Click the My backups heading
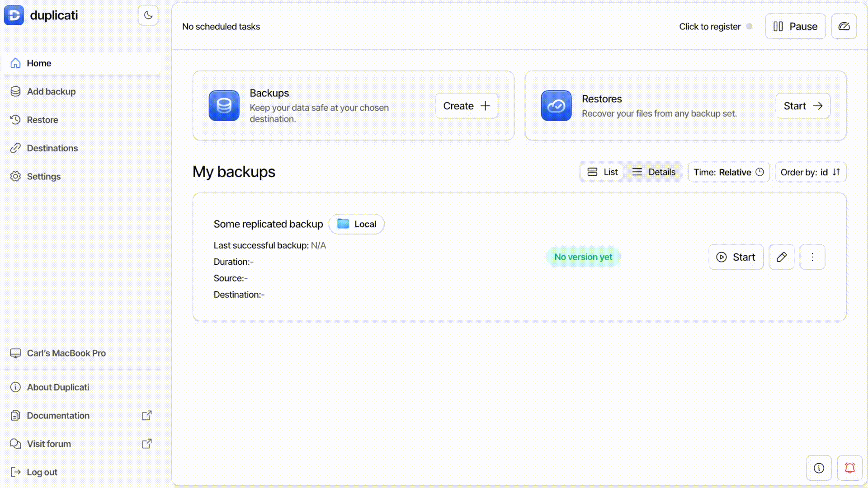 click(234, 172)
